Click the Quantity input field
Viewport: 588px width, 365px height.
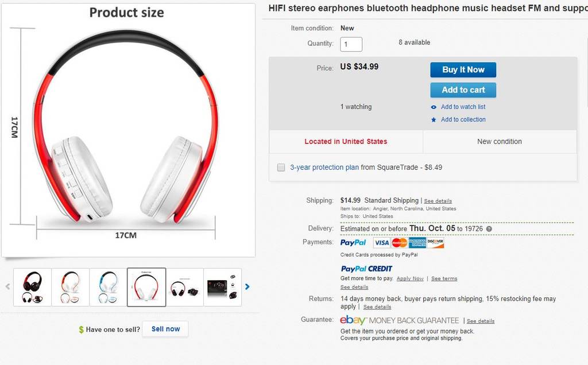351,44
